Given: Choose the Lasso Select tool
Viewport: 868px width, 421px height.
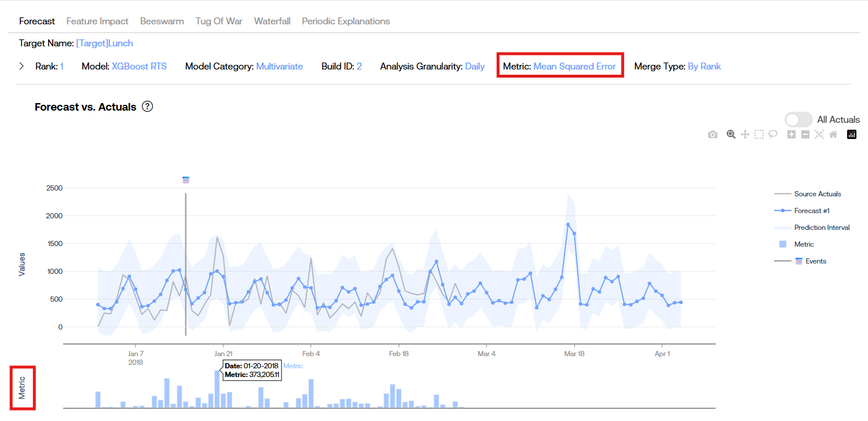Looking at the screenshot, I should [x=773, y=134].
